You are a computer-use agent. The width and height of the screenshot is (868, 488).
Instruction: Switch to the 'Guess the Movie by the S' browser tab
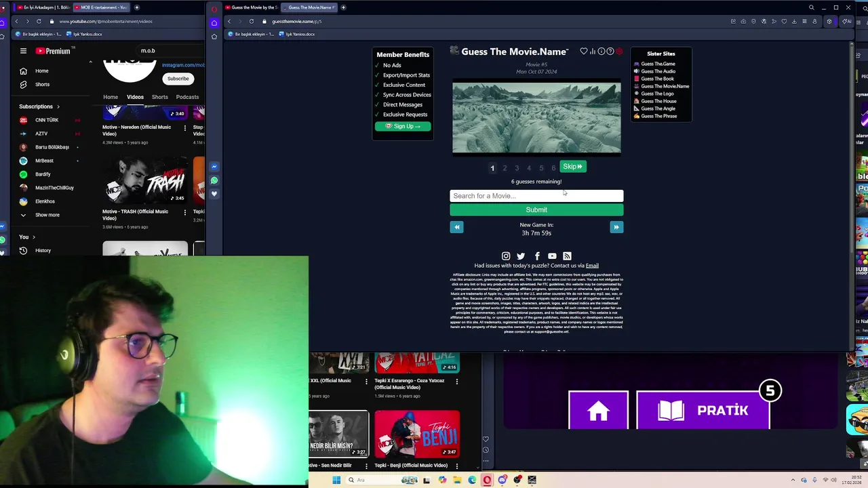(x=252, y=7)
